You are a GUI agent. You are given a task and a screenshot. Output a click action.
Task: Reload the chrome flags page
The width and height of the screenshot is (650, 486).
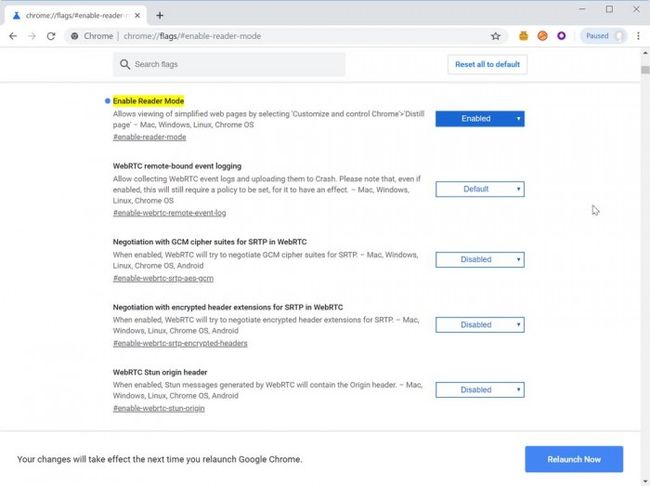(x=51, y=36)
